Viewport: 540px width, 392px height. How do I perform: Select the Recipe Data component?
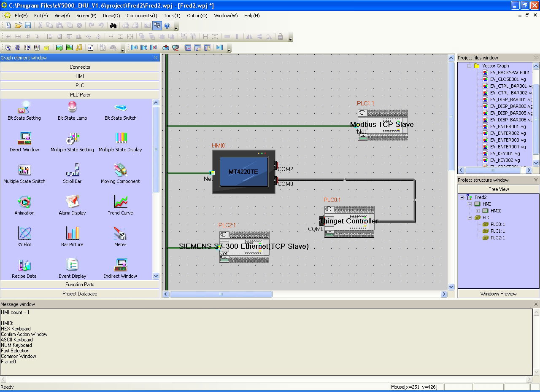click(24, 268)
